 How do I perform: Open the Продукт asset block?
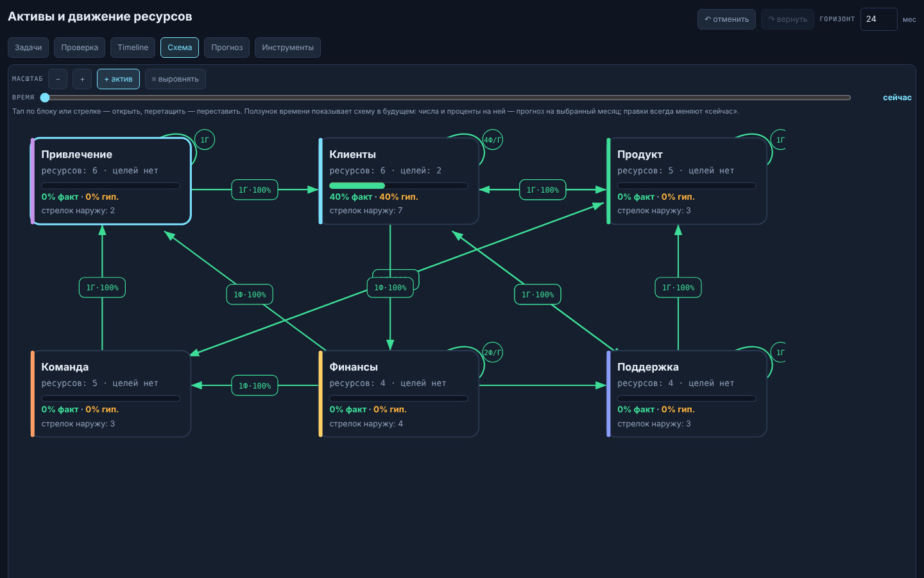pyautogui.click(x=687, y=181)
